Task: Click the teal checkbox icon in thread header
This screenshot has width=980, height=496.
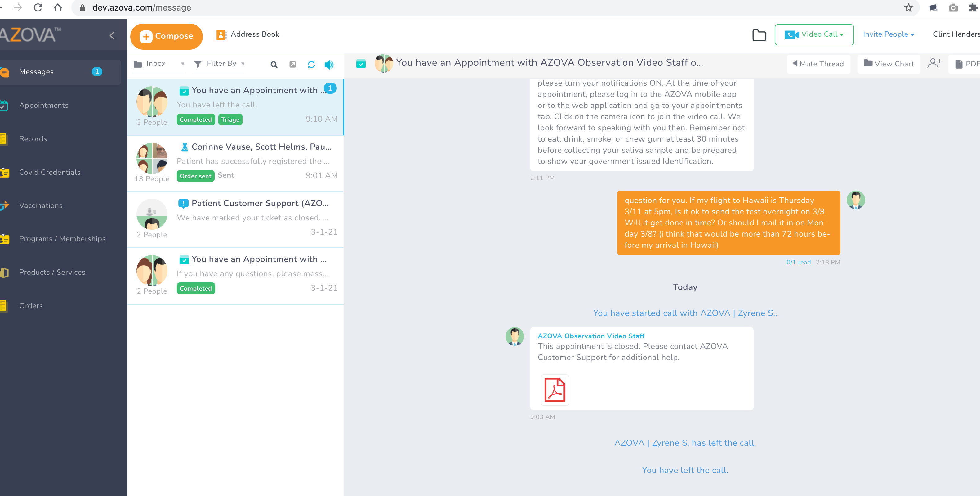Action: click(x=361, y=64)
